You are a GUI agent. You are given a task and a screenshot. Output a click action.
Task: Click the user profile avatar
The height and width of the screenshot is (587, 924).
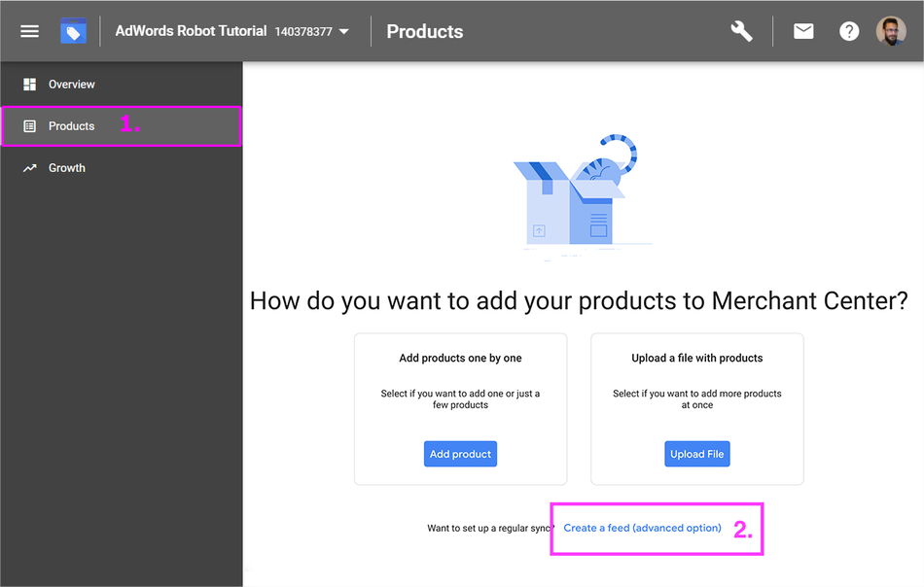coord(890,31)
